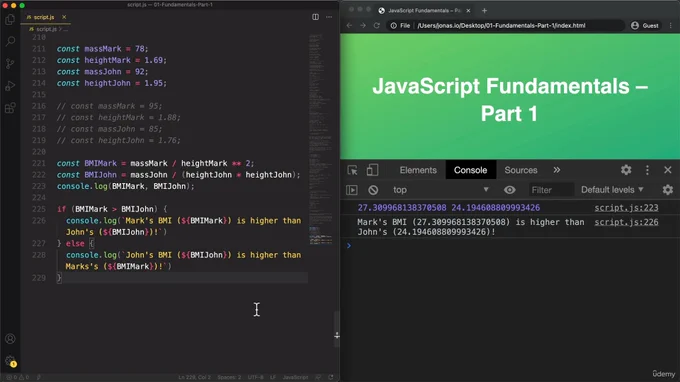
Task: Click the browser Forward arrow
Action: coord(363,26)
